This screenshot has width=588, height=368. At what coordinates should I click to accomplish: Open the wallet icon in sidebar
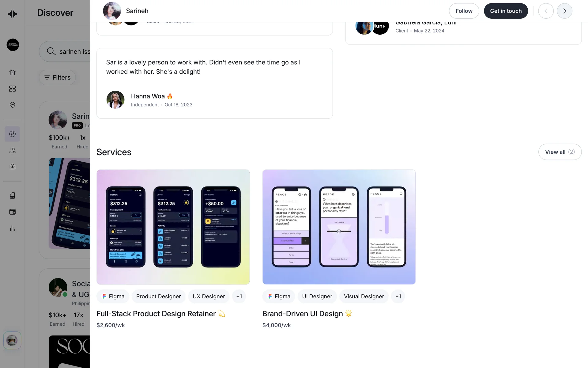click(x=12, y=212)
